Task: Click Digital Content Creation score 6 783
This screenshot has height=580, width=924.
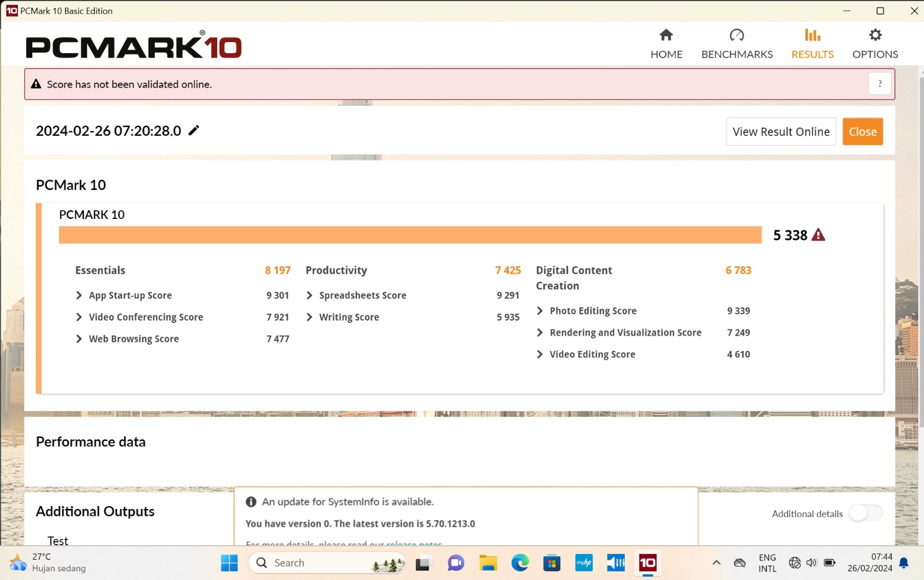Action: [x=739, y=270]
